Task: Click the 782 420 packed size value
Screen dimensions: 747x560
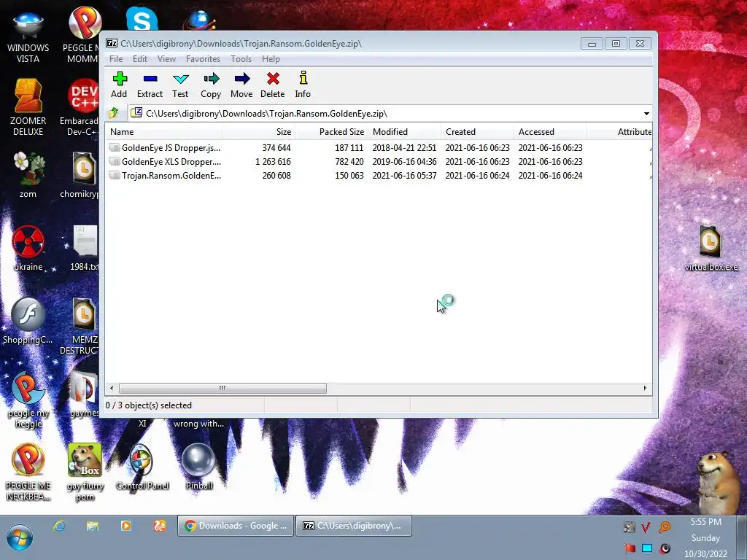Action: (349, 161)
